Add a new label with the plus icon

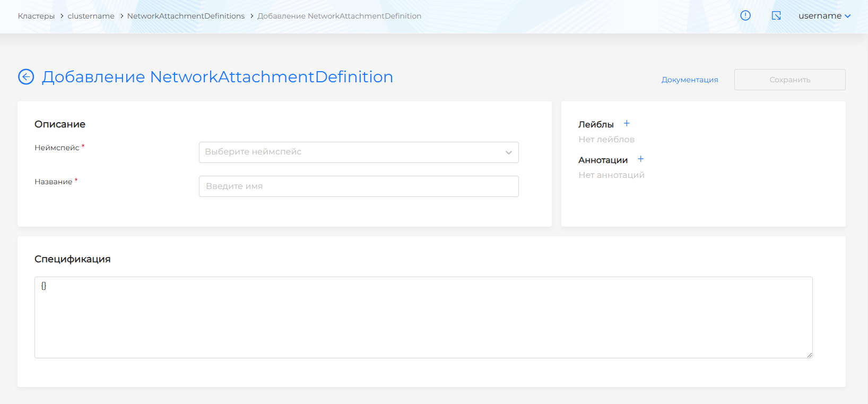(627, 124)
